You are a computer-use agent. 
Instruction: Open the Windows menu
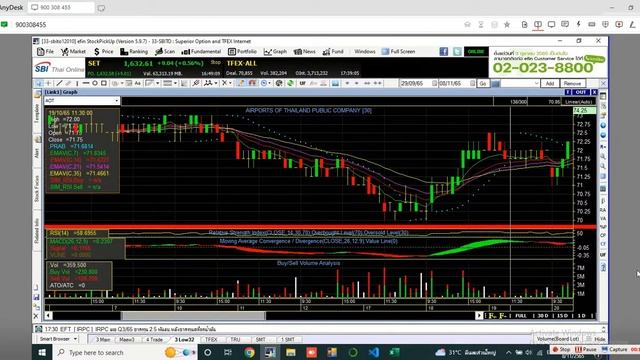pos(364,51)
